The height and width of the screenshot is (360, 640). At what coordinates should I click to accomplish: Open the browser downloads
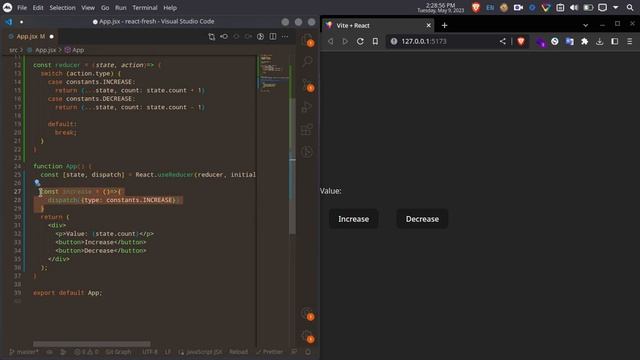(600, 41)
